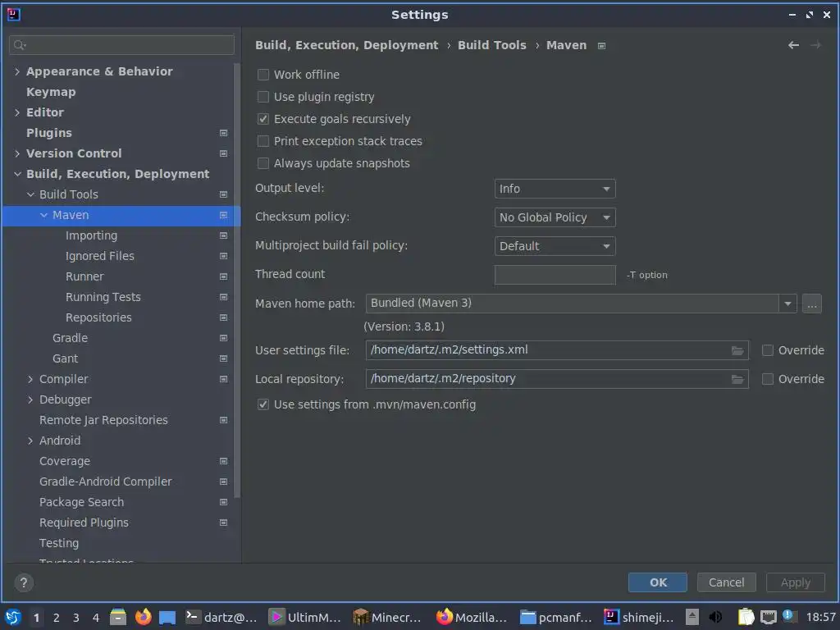Open the Checksum policy dropdown
Image resolution: width=840 pixels, height=630 pixels.
pos(555,217)
